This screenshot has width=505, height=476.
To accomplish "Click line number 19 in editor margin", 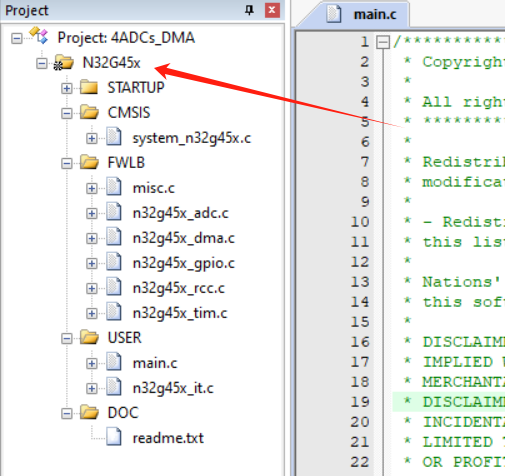I will point(360,402).
